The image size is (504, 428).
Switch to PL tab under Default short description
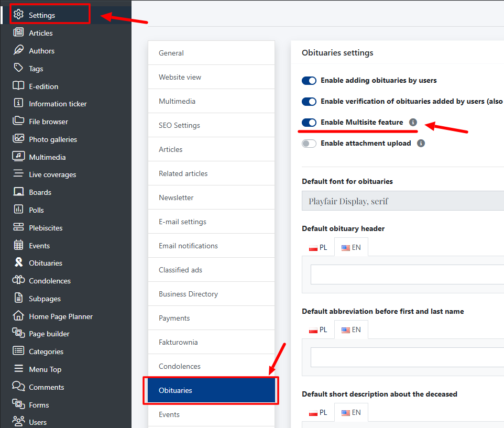[x=318, y=412]
